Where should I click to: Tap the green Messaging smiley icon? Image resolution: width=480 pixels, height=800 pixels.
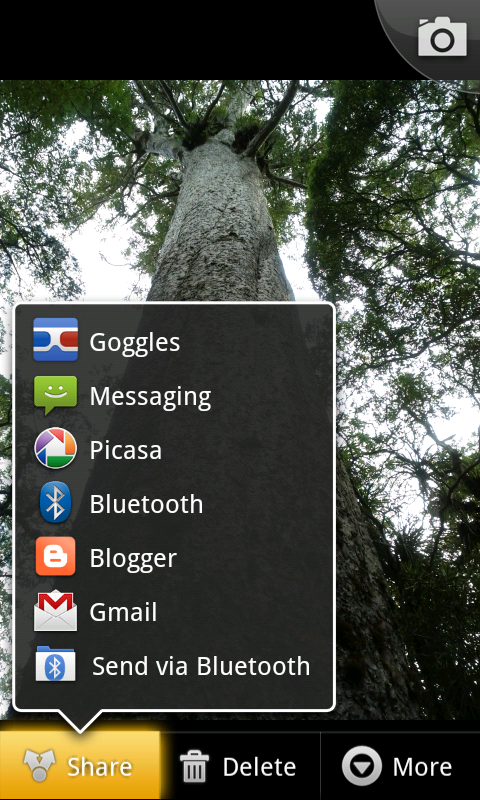click(x=56, y=395)
